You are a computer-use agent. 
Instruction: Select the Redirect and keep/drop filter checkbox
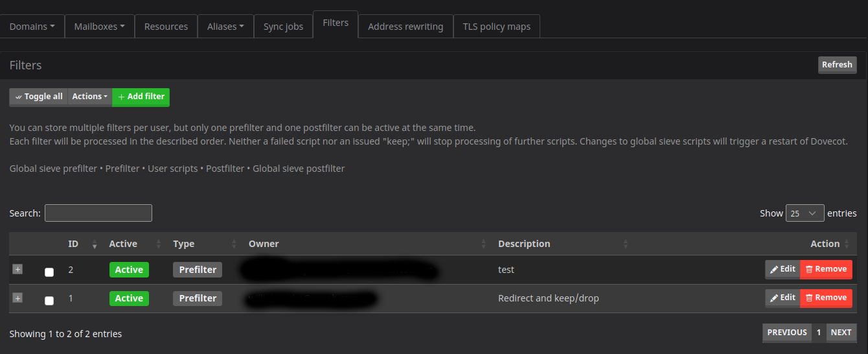49,301
